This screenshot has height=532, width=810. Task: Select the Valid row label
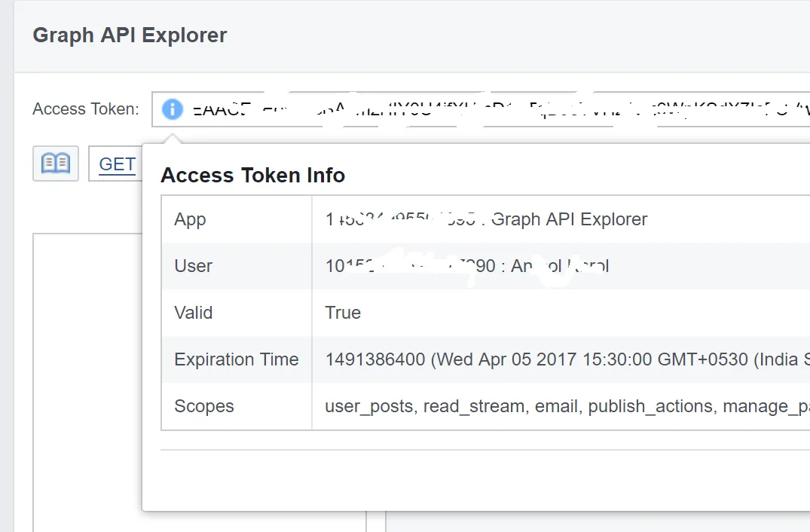[193, 313]
